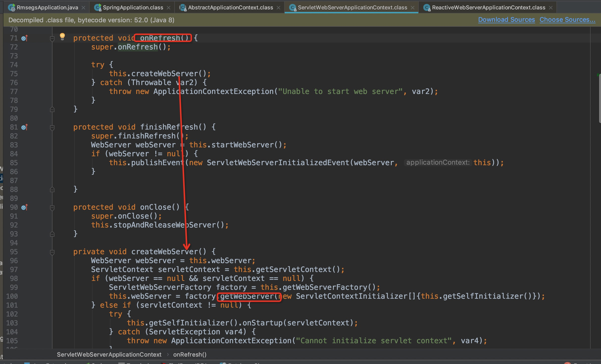
Task: Click onRefresh() in the breadcrumb bar
Action: (190, 355)
